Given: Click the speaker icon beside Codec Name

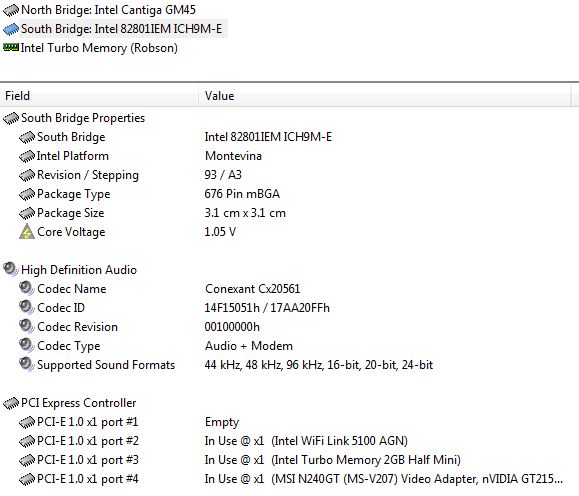Looking at the screenshot, I should pyautogui.click(x=27, y=288).
